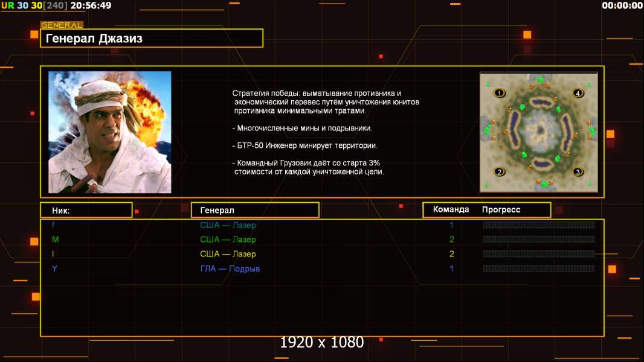Screen dimensions: 644x362
Task: Click team number 2 in player I's row
Action: tap(452, 254)
